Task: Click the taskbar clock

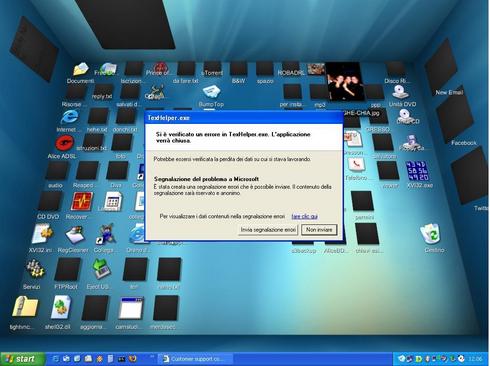Action: 475,359
